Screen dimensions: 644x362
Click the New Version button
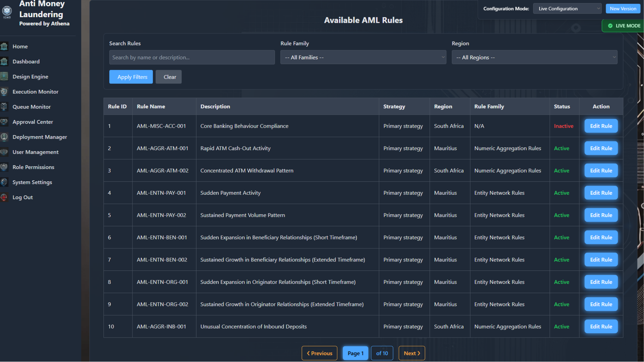(623, 9)
